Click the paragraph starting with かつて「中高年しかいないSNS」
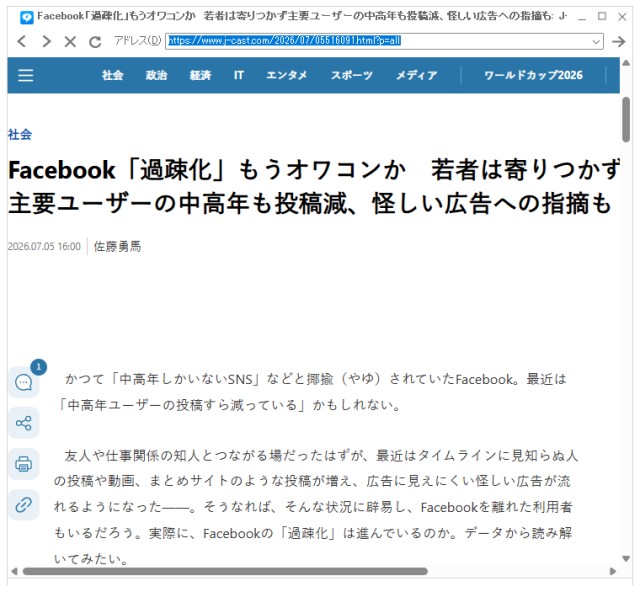 pyautogui.click(x=312, y=392)
